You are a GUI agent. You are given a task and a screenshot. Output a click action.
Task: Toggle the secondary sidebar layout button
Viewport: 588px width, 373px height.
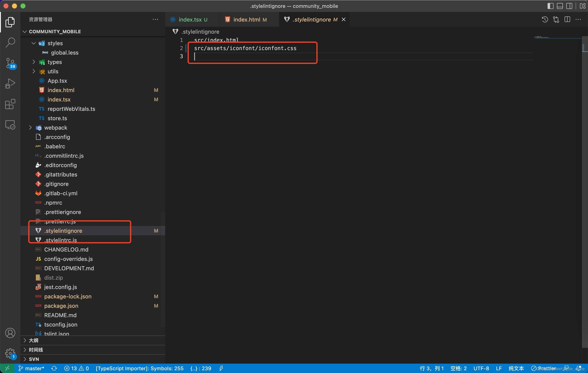569,6
